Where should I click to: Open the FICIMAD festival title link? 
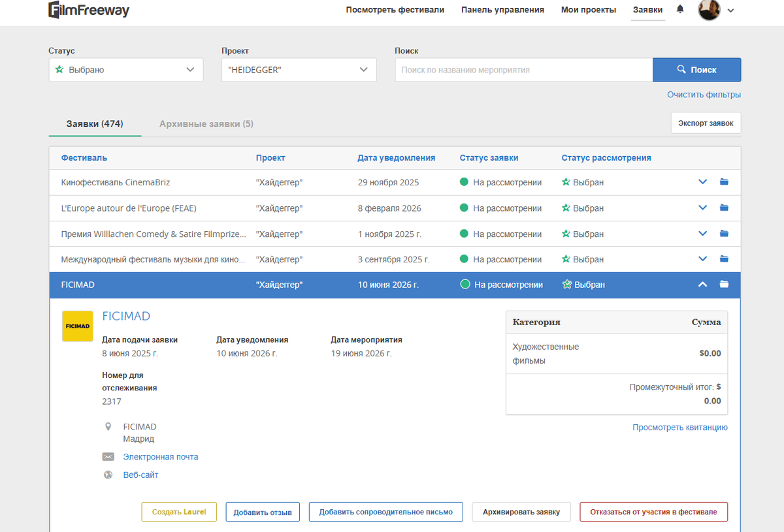pos(126,316)
